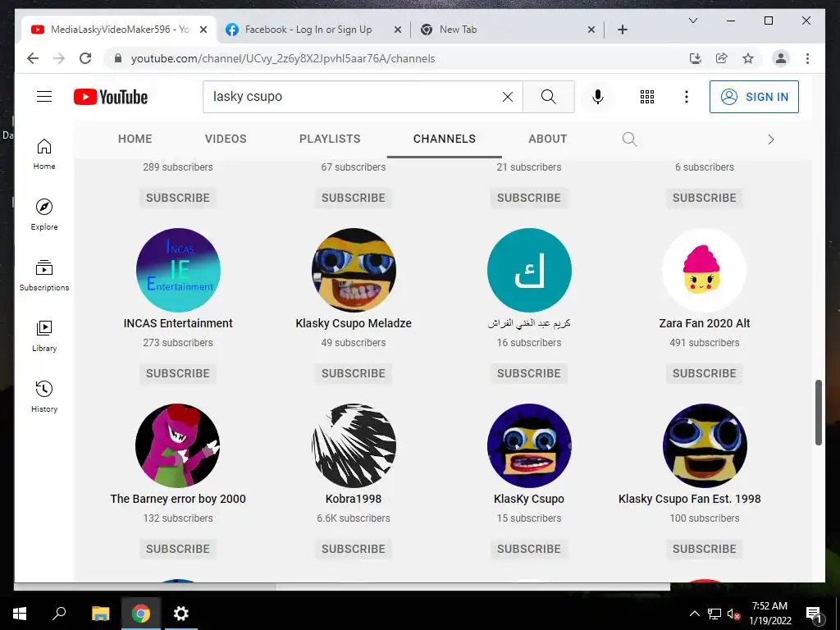The image size is (840, 630).
Task: Open Home in the sidebar
Action: pos(44,154)
